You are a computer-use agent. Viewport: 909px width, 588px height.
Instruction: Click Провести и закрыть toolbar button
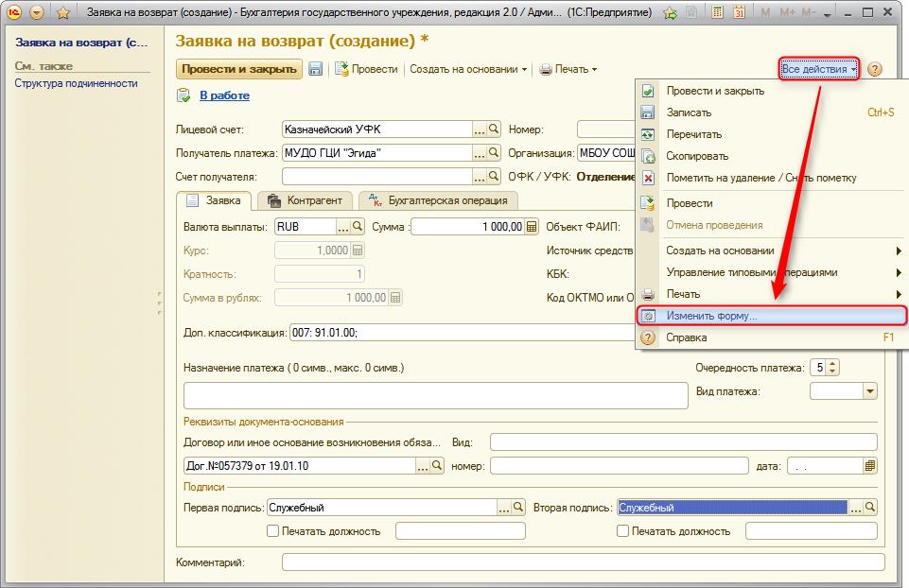[x=239, y=69]
